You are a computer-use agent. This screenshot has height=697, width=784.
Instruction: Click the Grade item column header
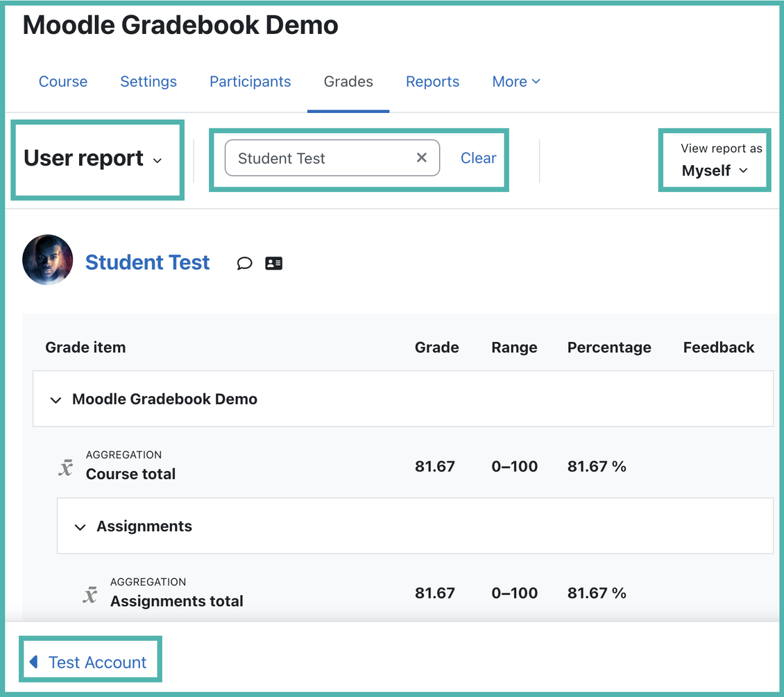pos(85,347)
